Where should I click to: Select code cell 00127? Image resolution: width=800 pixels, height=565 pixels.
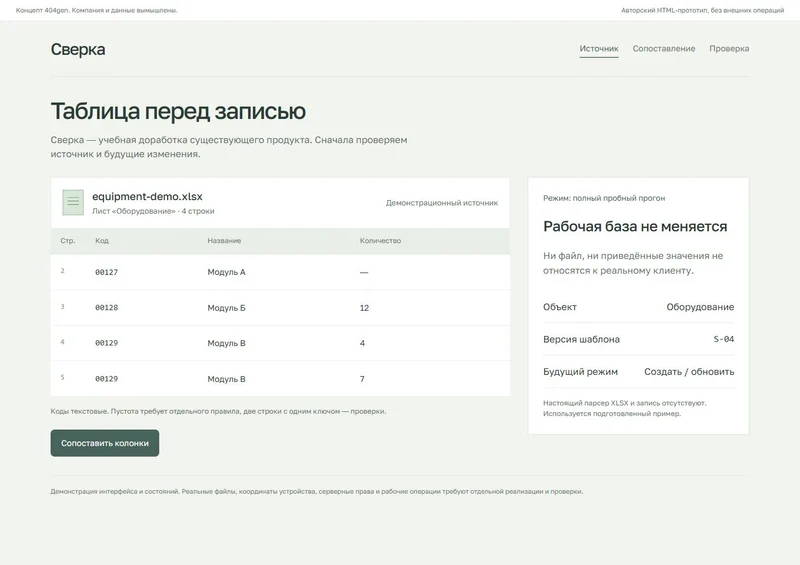106,273
